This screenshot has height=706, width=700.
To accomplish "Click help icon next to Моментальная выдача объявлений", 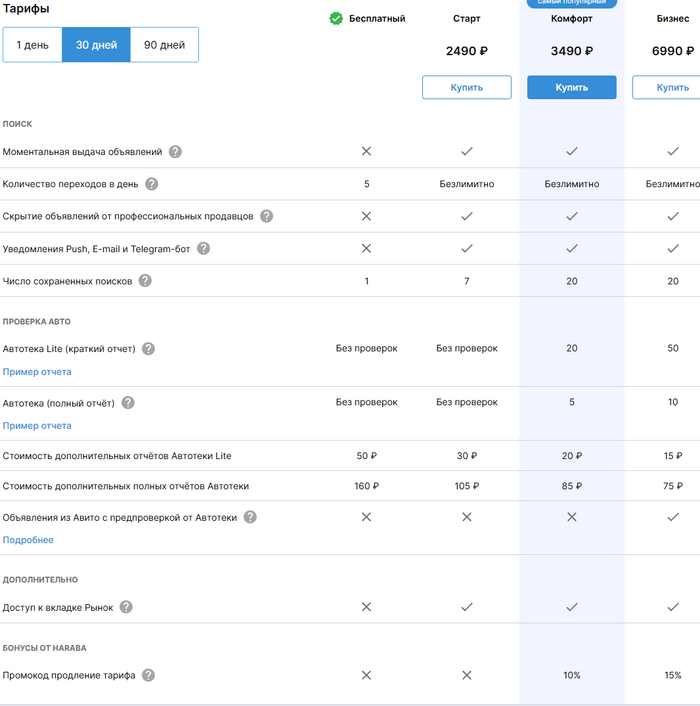I will point(175,152).
